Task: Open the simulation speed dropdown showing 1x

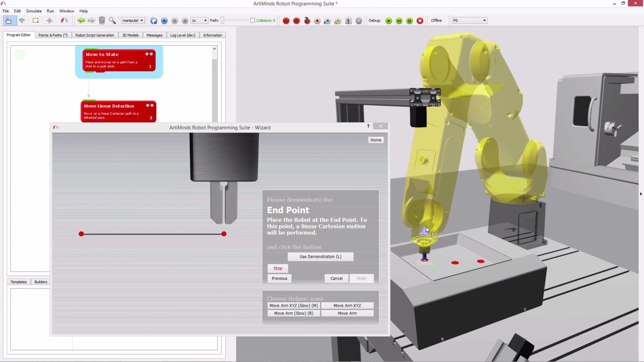Action: pyautogui.click(x=199, y=20)
